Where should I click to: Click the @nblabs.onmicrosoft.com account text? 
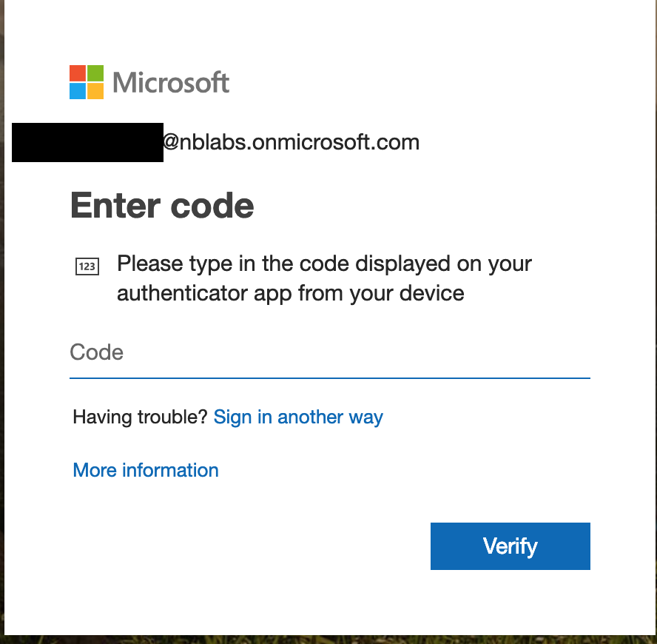[292, 142]
